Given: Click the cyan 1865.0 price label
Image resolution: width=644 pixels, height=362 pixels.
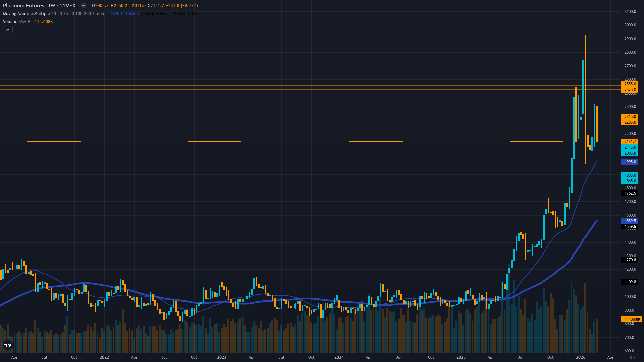Looking at the screenshot, I should [630, 181].
